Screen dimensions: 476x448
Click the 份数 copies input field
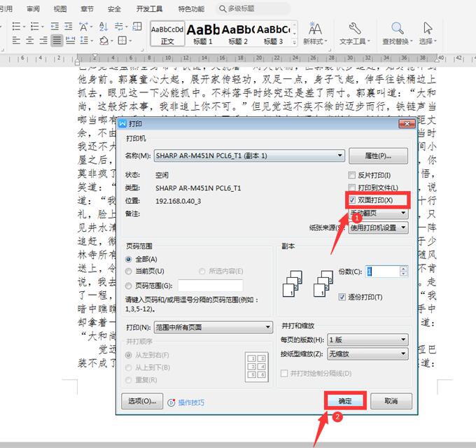(x=383, y=271)
